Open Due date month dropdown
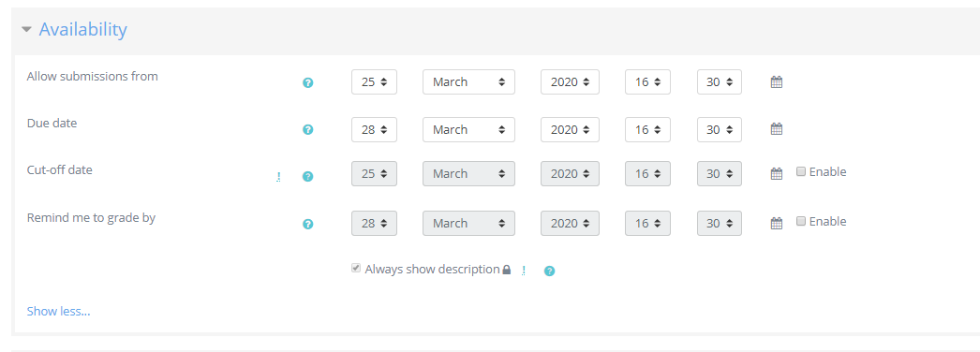The image size is (980, 352). 468,129
